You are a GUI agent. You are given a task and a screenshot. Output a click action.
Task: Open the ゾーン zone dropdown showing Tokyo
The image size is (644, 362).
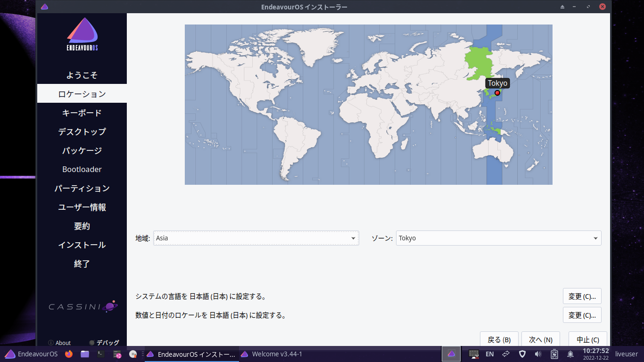[x=499, y=238]
